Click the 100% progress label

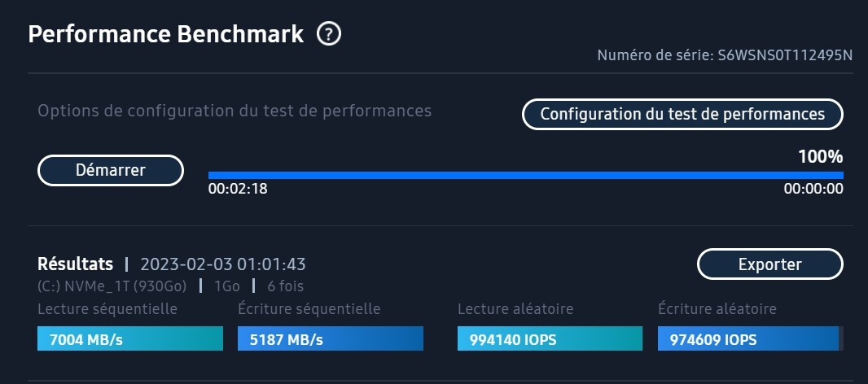(820, 157)
